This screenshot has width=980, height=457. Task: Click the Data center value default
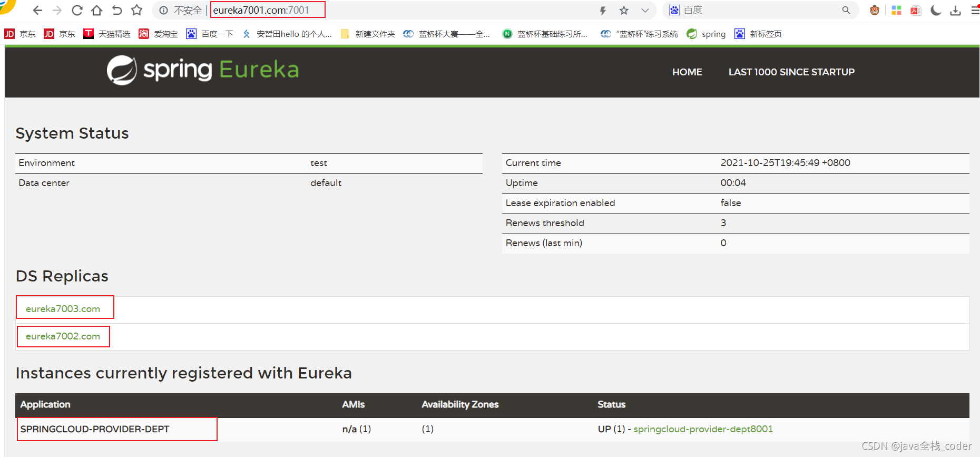(x=326, y=183)
